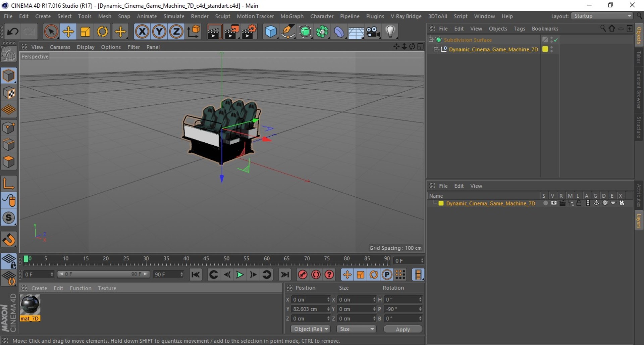Open the MoGraph menu
The height and width of the screenshot is (345, 644).
click(x=292, y=16)
